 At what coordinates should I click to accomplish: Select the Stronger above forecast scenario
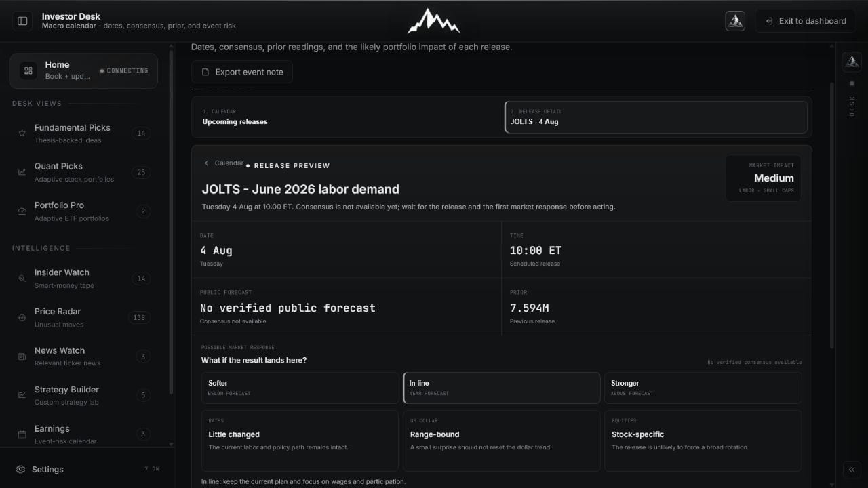[x=703, y=388]
